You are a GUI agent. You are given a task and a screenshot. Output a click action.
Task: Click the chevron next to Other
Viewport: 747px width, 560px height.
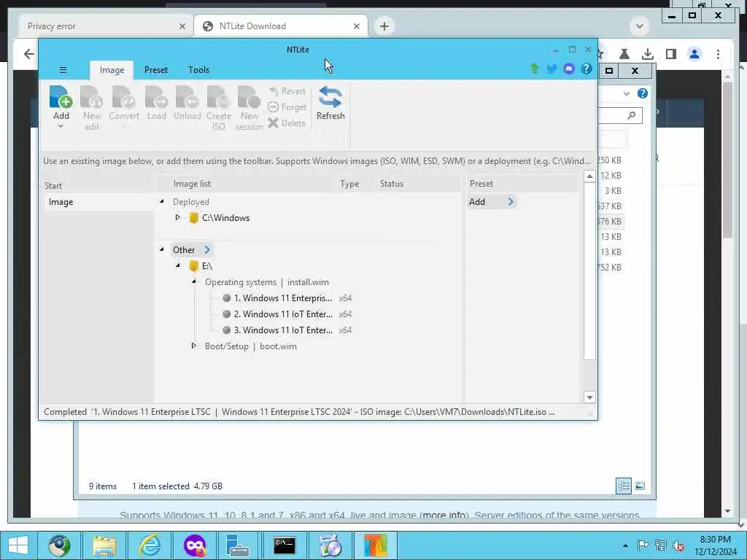[x=207, y=249]
